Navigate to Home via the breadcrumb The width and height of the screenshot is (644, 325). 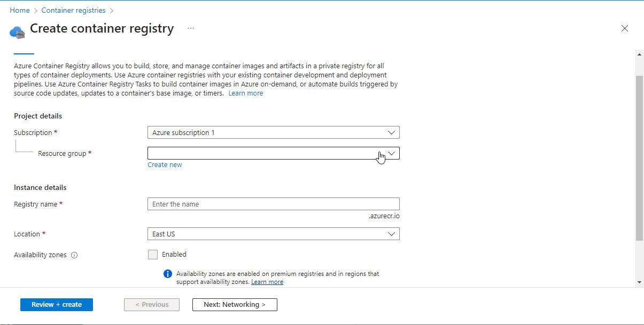click(x=19, y=10)
